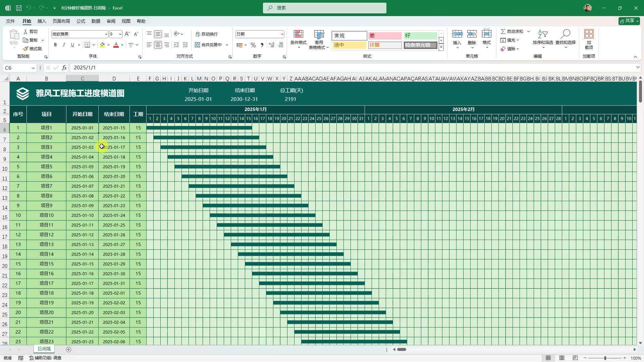Apply fill color bucket icon

(102, 45)
